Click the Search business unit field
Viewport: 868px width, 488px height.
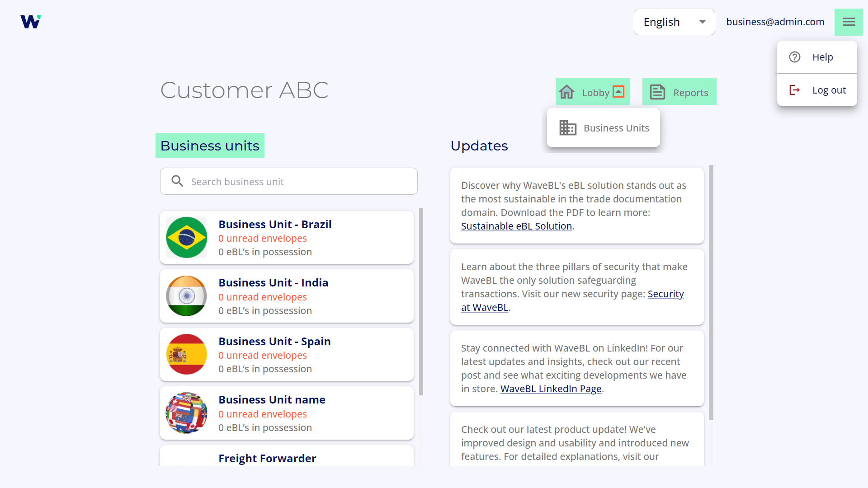point(289,181)
